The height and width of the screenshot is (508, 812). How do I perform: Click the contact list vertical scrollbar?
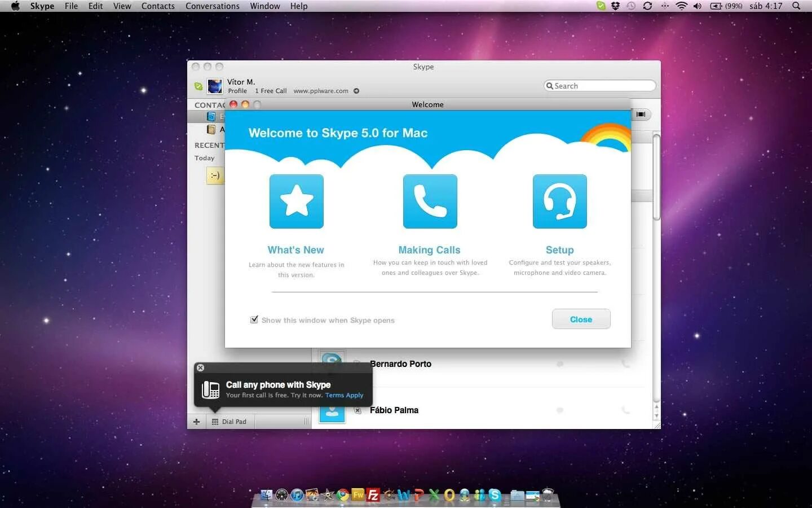(656, 178)
